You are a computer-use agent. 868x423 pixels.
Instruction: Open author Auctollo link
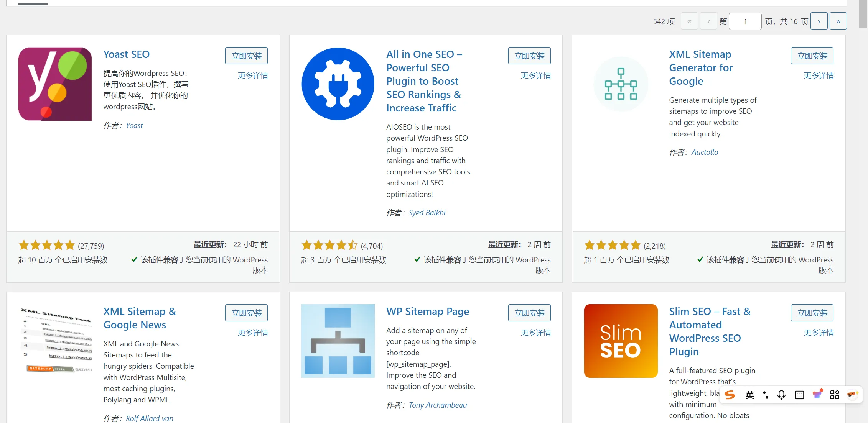[705, 152]
